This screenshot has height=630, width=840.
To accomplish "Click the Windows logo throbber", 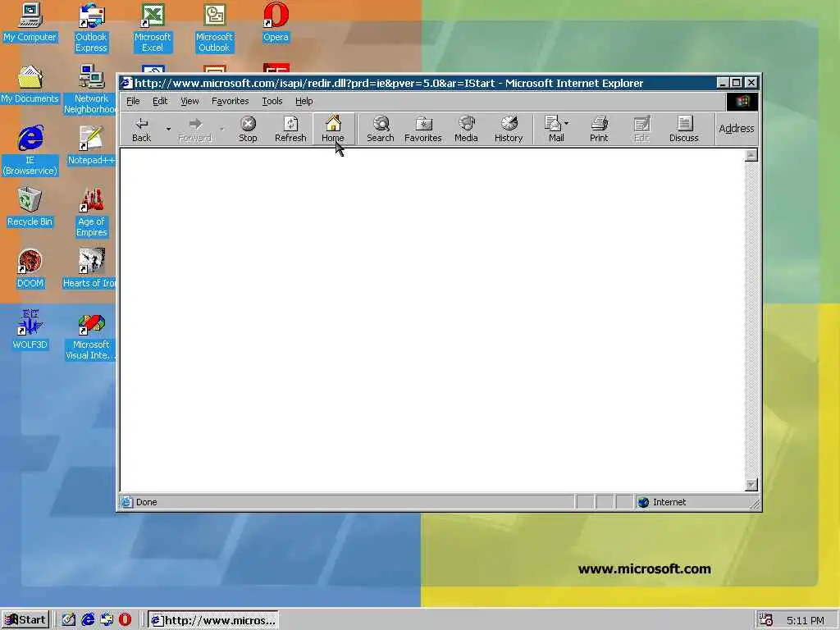I will 742,101.
